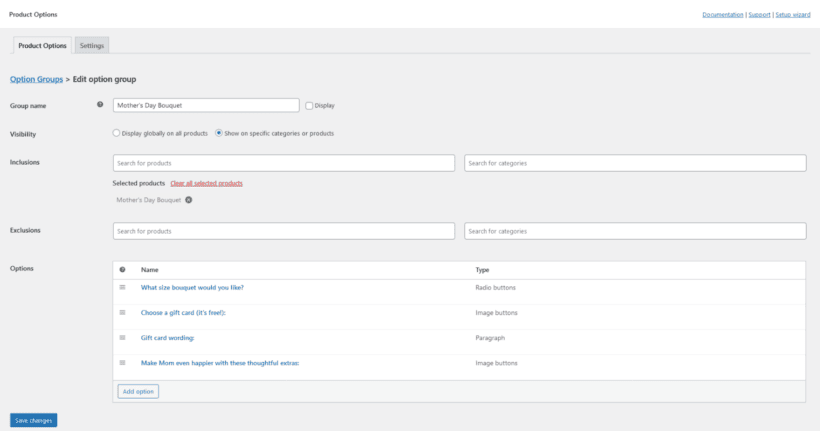Switch to the Settings tab
Image resolution: width=820 pixels, height=431 pixels.
click(92, 45)
